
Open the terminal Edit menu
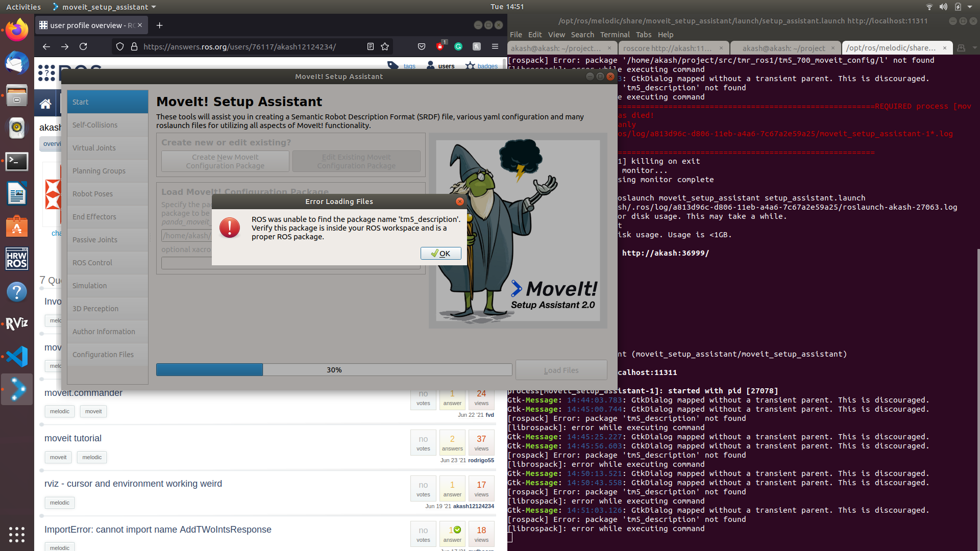[535, 35]
